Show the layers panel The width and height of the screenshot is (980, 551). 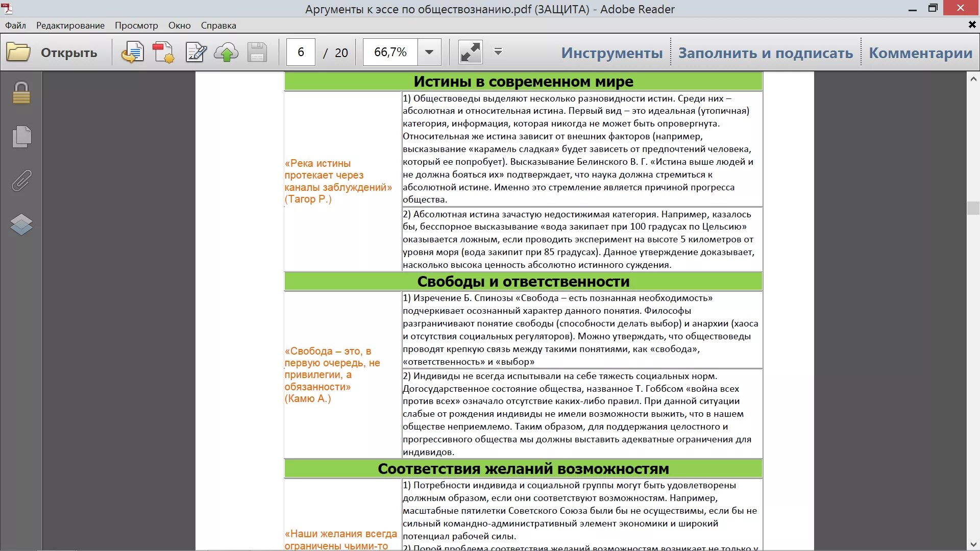(x=21, y=224)
